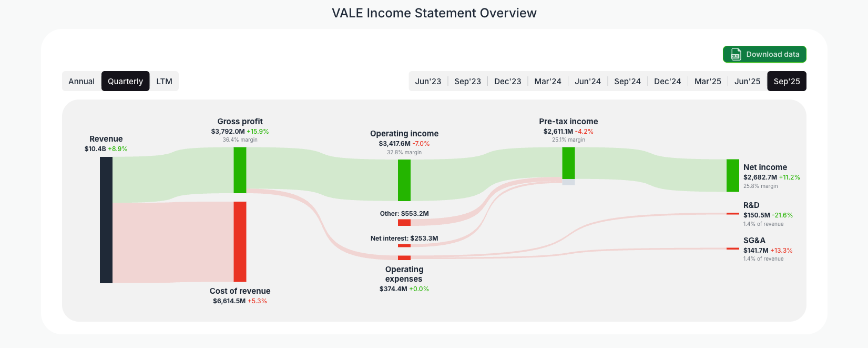
Task: Click the XLS file icon on Download data button
Action: [735, 54]
